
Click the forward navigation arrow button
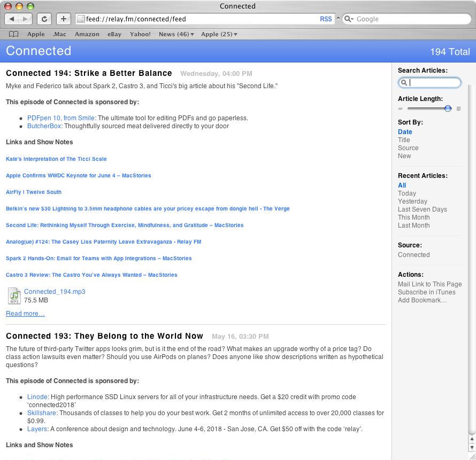click(25, 19)
